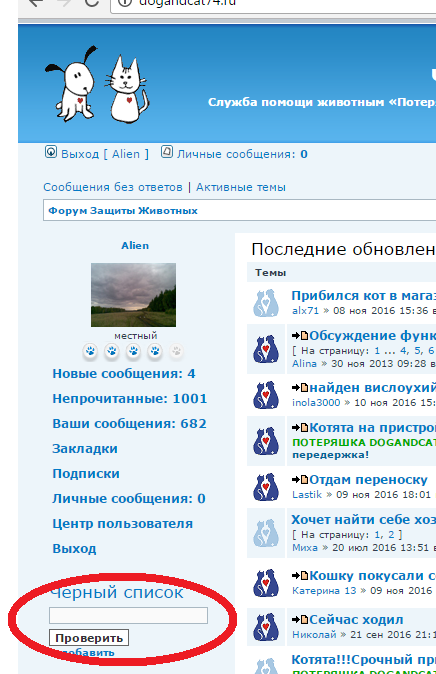Open topic Котята!!!Срочный

coord(364,659)
